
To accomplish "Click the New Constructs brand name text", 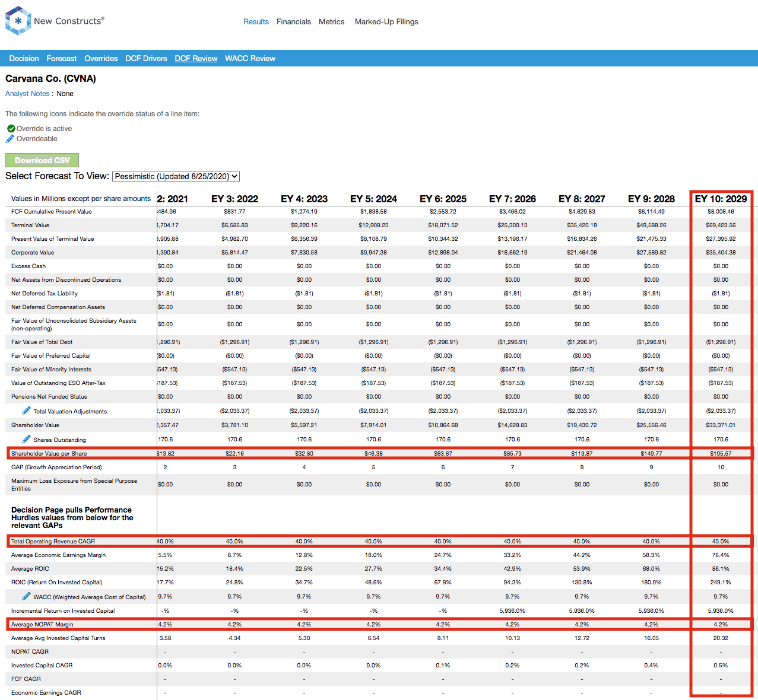I will (x=69, y=21).
